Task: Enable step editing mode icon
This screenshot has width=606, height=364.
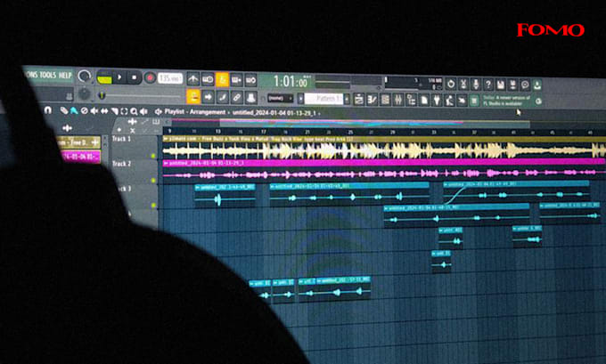Action: point(223,97)
